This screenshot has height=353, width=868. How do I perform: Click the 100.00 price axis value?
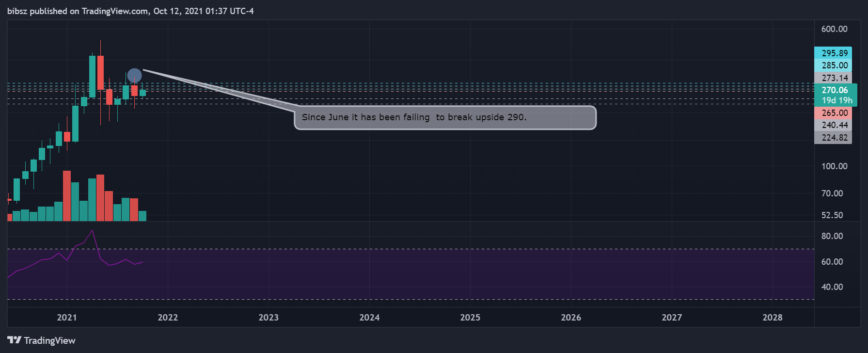[x=834, y=166]
